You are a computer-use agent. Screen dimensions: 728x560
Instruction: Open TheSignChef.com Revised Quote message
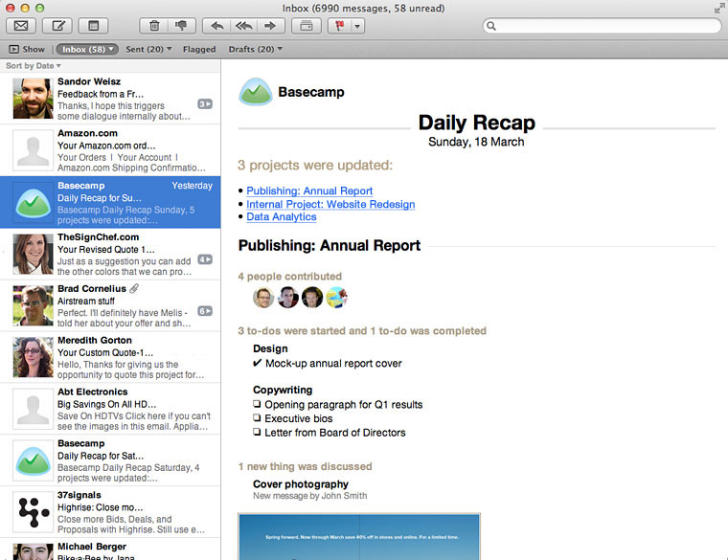(x=110, y=254)
